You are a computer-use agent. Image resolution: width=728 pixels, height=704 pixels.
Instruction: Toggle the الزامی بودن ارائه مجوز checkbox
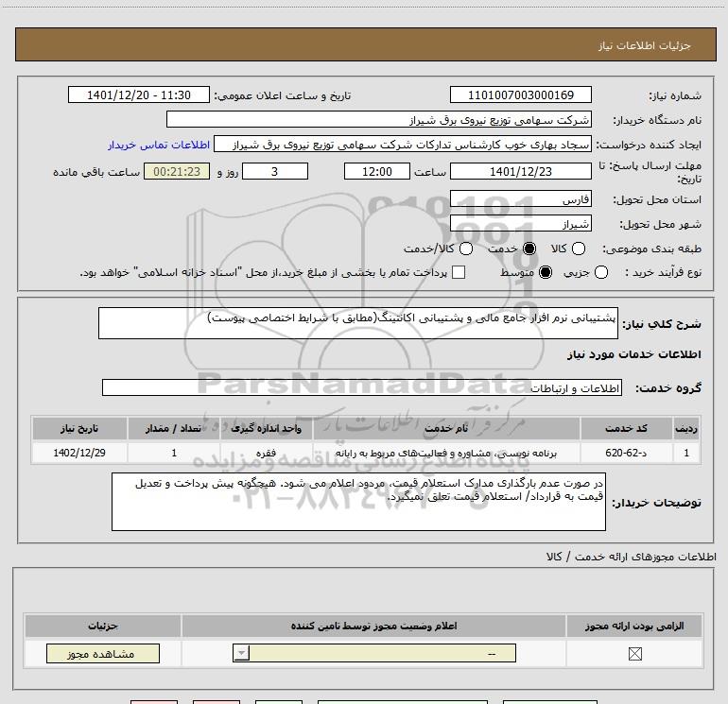(634, 654)
